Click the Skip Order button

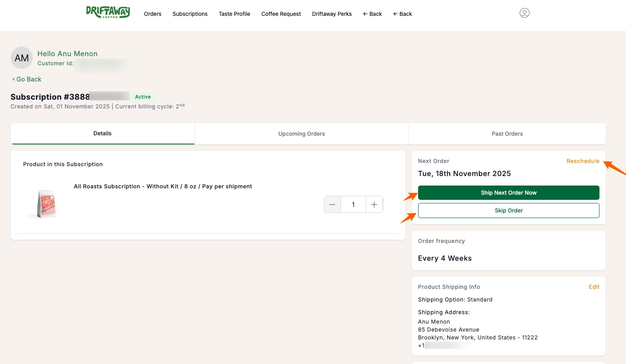click(508, 210)
